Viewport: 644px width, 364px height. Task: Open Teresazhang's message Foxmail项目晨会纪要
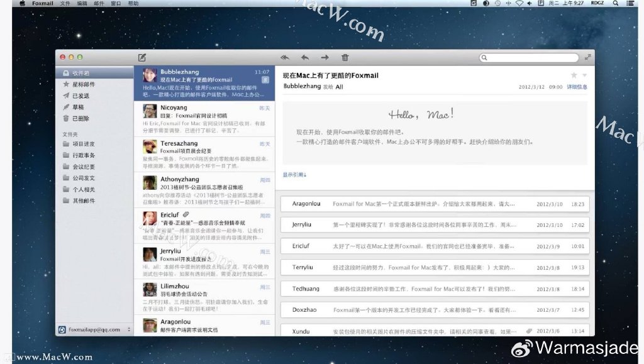click(x=204, y=155)
